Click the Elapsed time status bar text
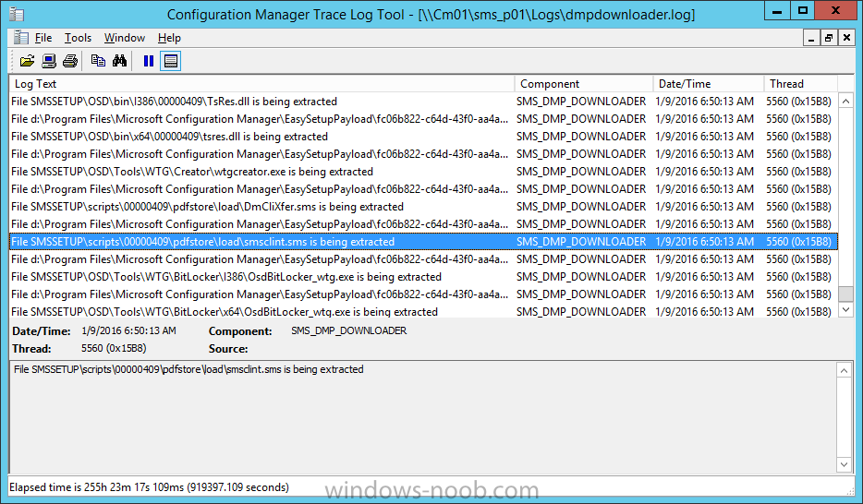This screenshot has height=504, width=863. click(149, 487)
